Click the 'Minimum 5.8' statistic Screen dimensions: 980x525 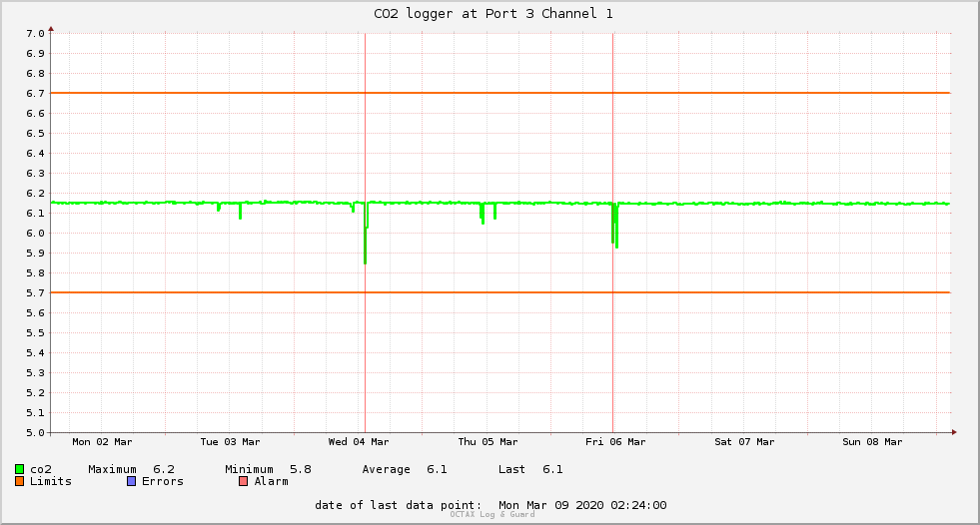268,469
